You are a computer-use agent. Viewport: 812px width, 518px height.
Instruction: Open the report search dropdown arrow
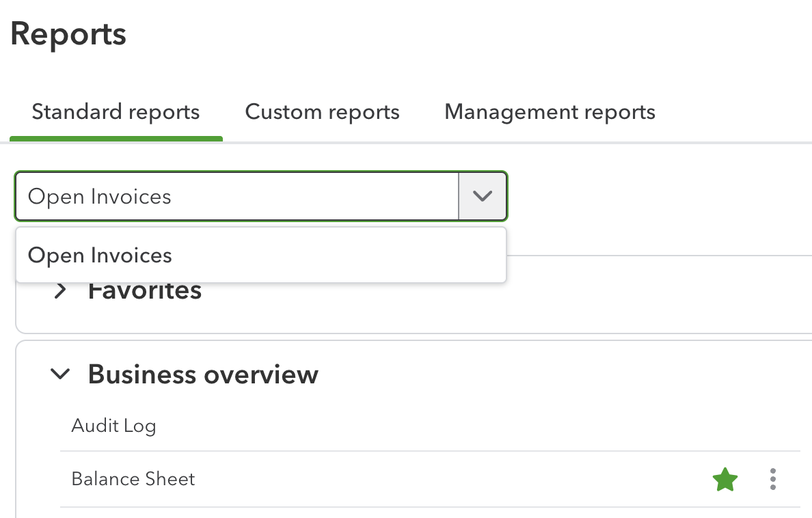[x=482, y=196]
